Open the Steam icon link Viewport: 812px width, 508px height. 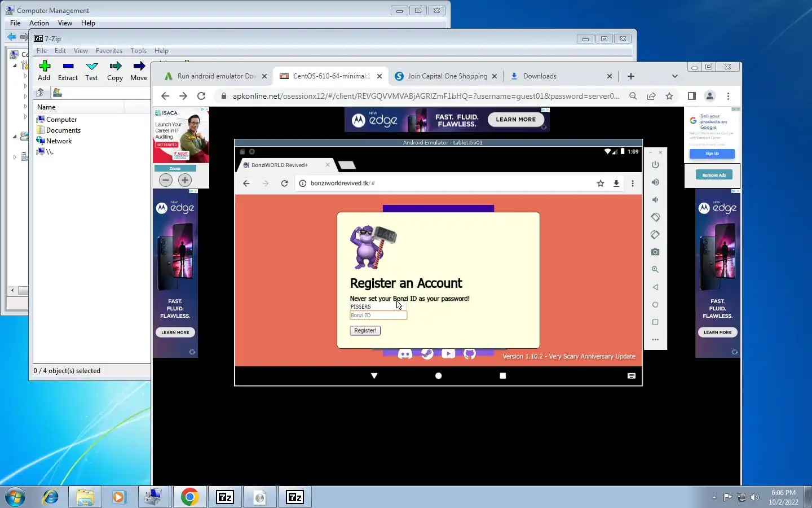(x=427, y=354)
